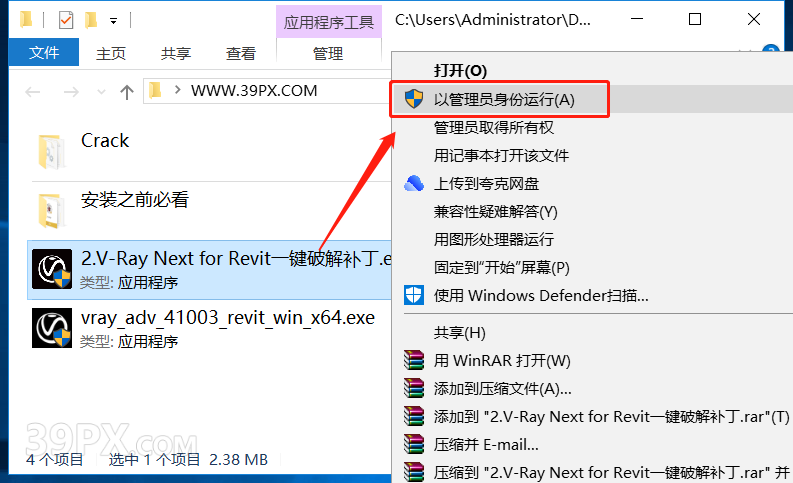Click the shield icon beside 以管理员身份运行
The width and height of the screenshot is (793, 483).
tap(414, 99)
